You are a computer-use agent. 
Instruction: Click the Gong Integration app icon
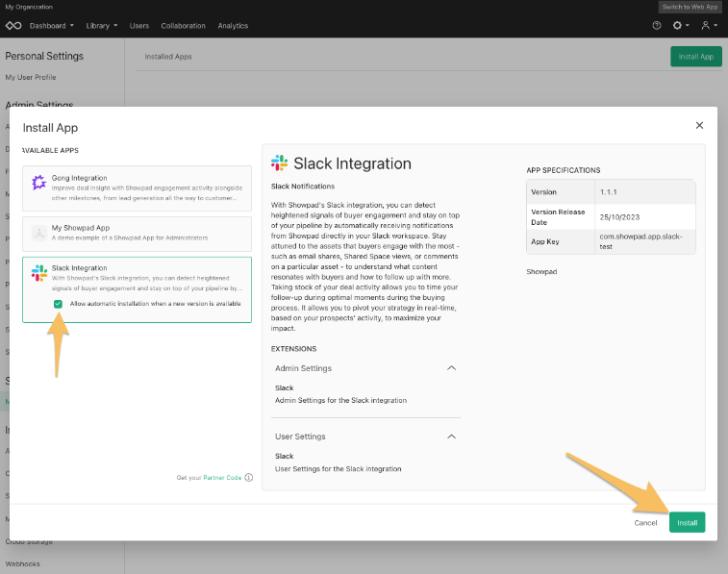pos(39,183)
